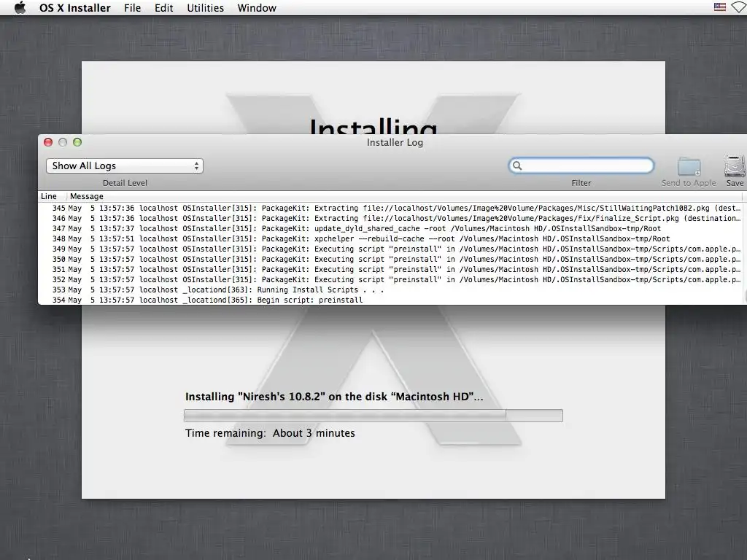Click the Filter search field
Screen dimensions: 747x560
pos(581,166)
